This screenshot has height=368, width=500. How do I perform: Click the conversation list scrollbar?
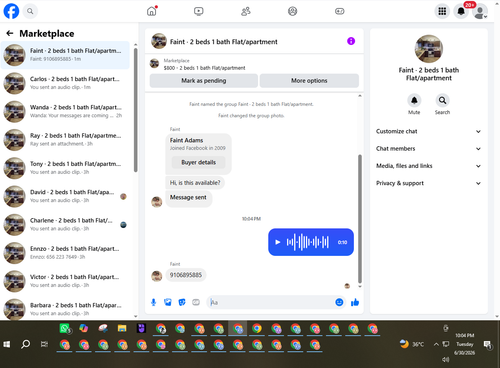[136, 110]
